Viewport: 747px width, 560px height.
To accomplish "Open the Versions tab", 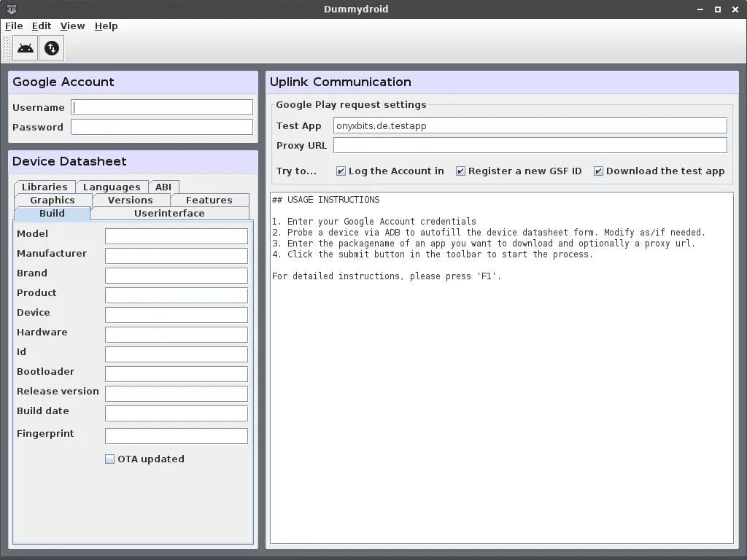I will pyautogui.click(x=131, y=200).
